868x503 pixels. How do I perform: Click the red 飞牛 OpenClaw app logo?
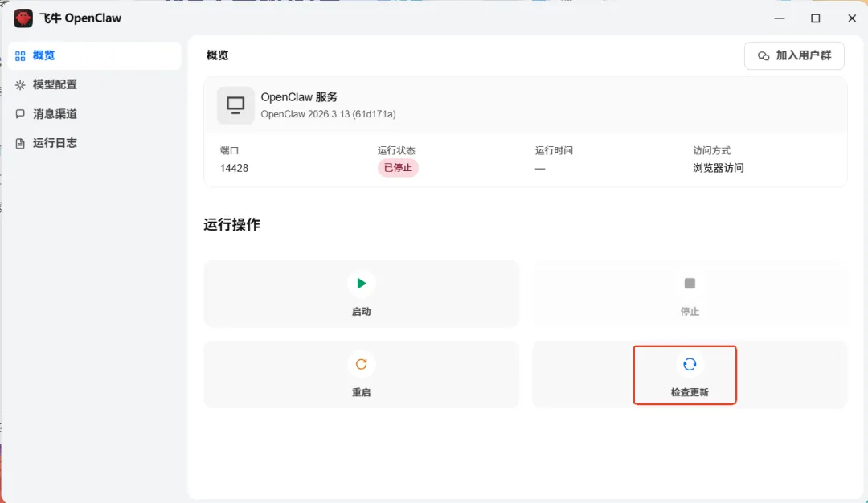[23, 18]
